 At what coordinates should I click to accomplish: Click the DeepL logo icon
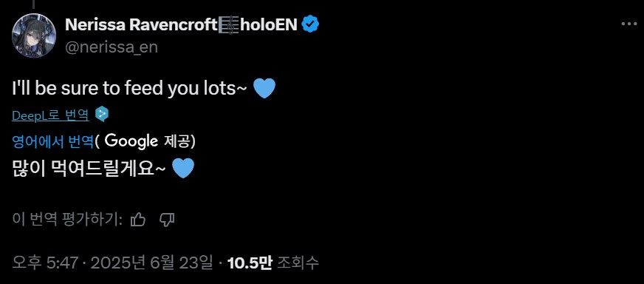tap(102, 115)
